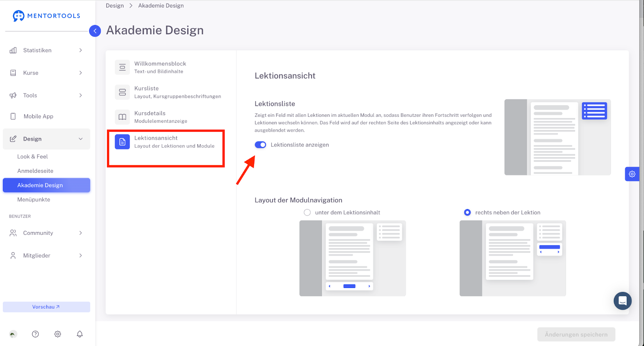This screenshot has height=346, width=644.
Task: Click the user avatar icon at bottom left
Action: (13, 334)
